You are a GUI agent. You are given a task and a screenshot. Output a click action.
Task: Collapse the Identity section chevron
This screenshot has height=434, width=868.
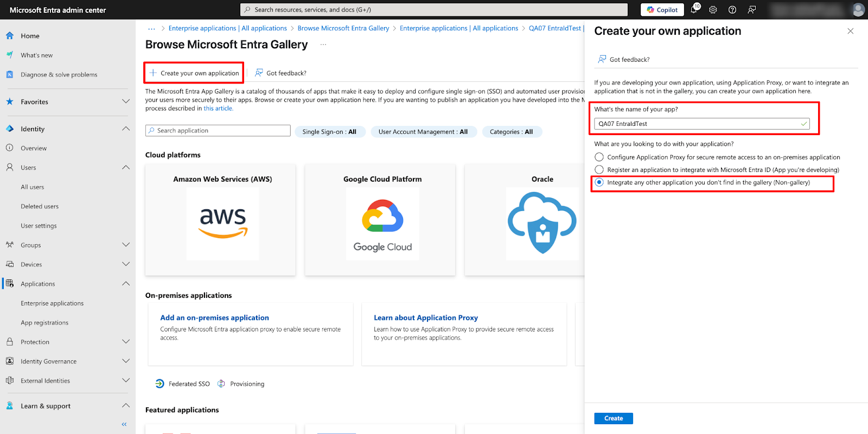[x=126, y=129]
